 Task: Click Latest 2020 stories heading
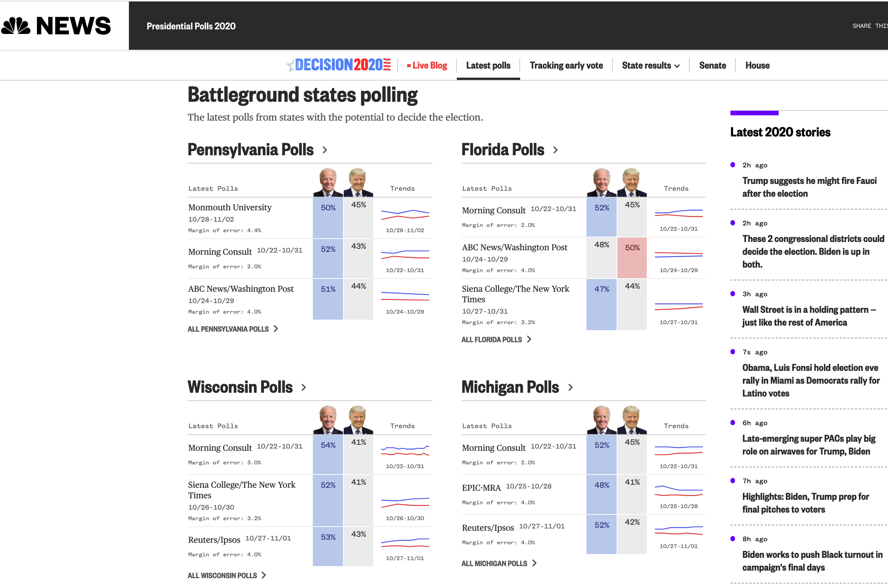click(x=780, y=132)
